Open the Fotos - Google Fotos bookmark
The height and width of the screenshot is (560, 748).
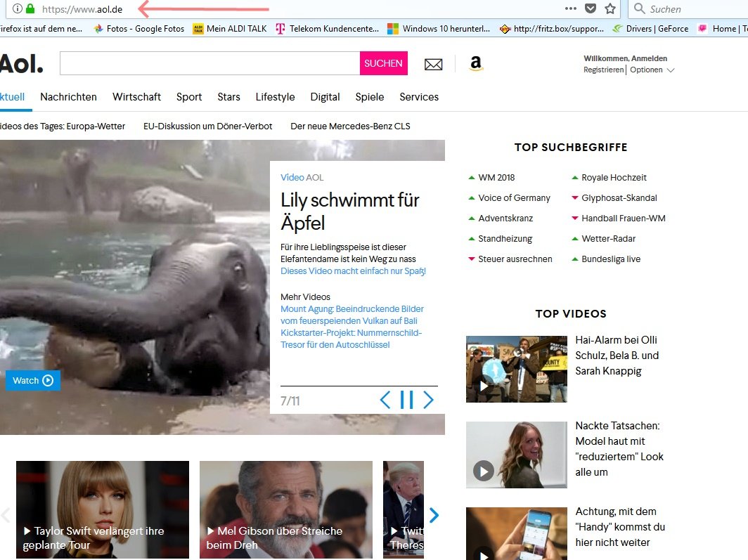click(138, 29)
